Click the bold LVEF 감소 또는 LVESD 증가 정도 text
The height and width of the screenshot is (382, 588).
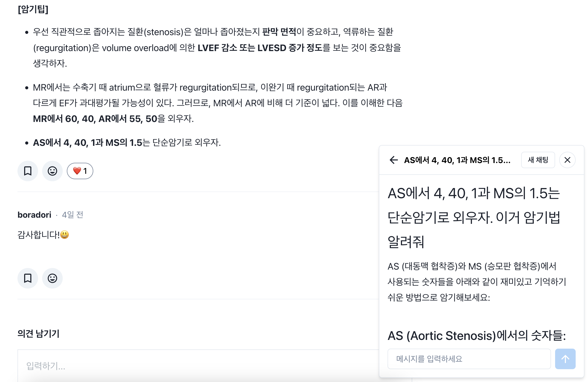click(260, 48)
